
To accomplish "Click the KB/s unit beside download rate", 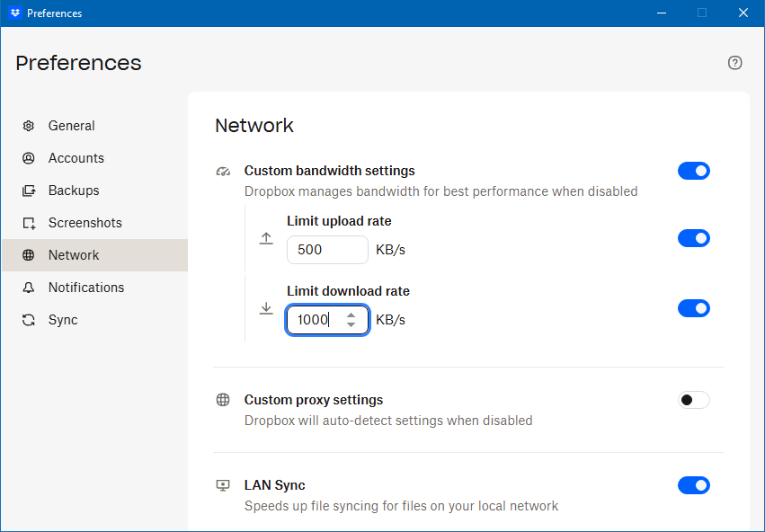I will pyautogui.click(x=390, y=320).
